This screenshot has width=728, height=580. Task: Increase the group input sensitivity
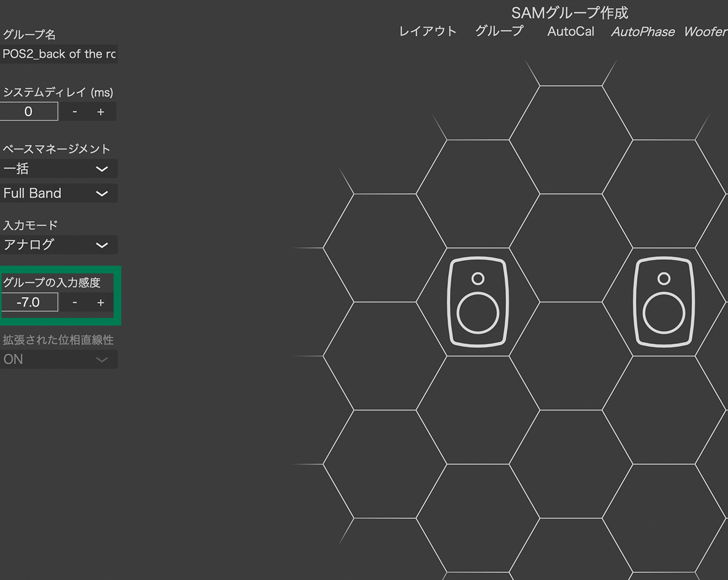tap(101, 303)
